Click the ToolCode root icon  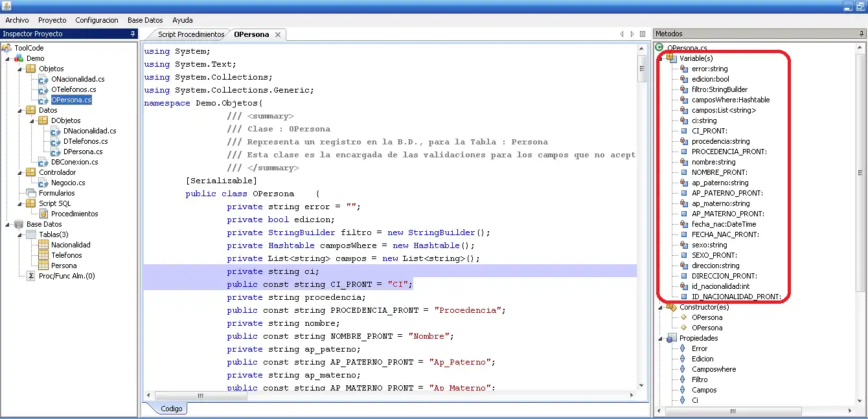tap(6, 48)
